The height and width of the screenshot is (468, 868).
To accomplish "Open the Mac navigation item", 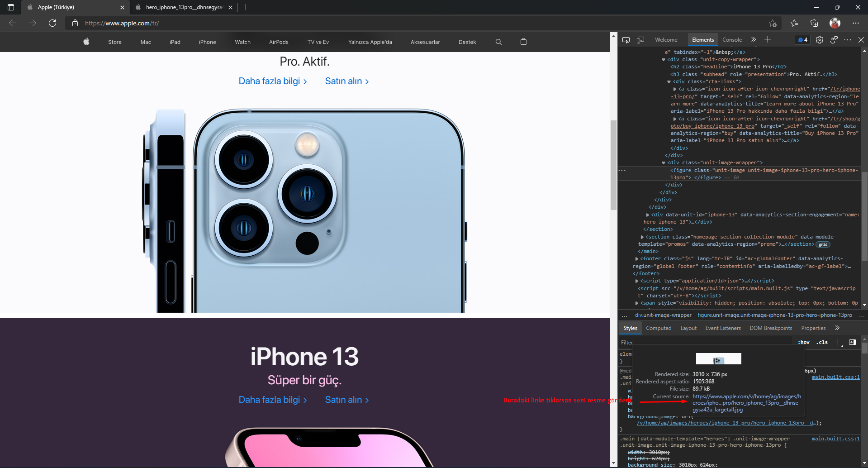I will (x=146, y=42).
